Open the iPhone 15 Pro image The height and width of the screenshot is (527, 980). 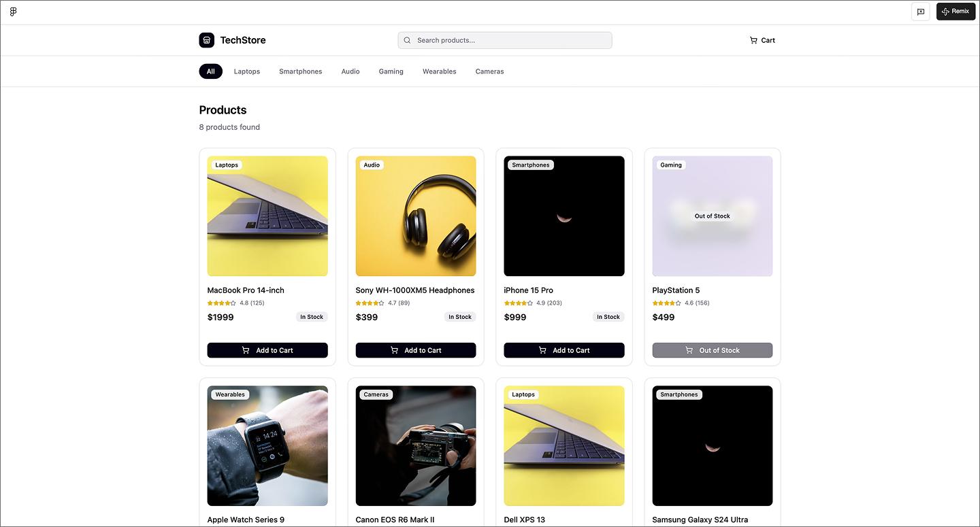coord(564,216)
